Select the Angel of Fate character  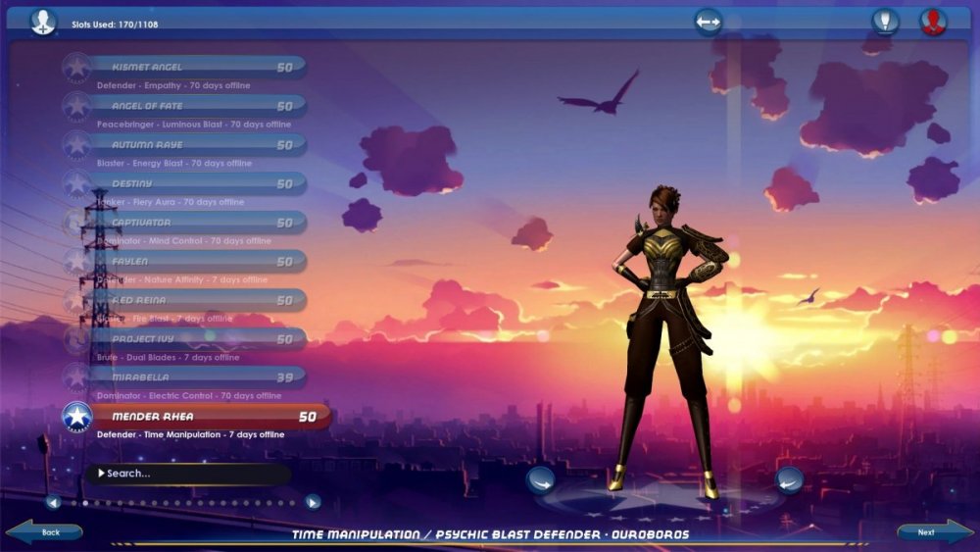196,106
